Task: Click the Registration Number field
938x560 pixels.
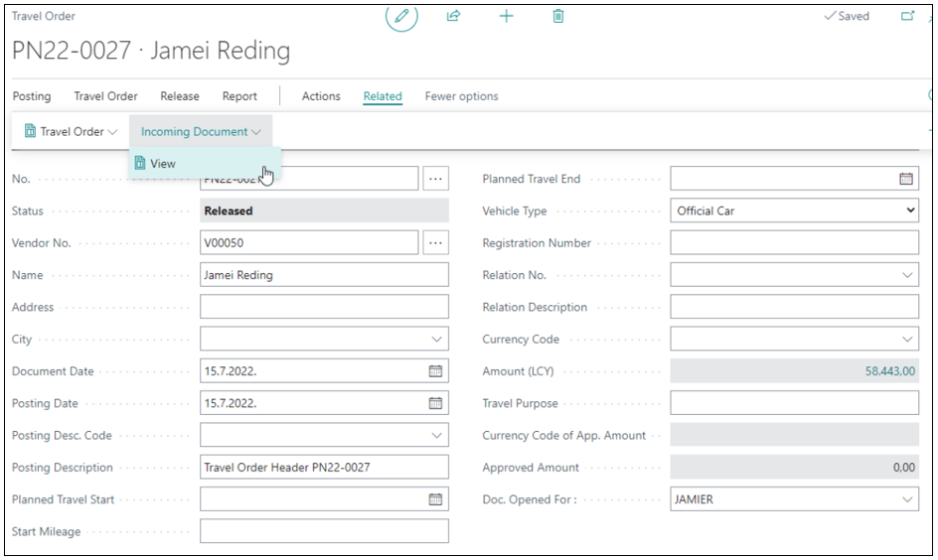Action: point(795,242)
